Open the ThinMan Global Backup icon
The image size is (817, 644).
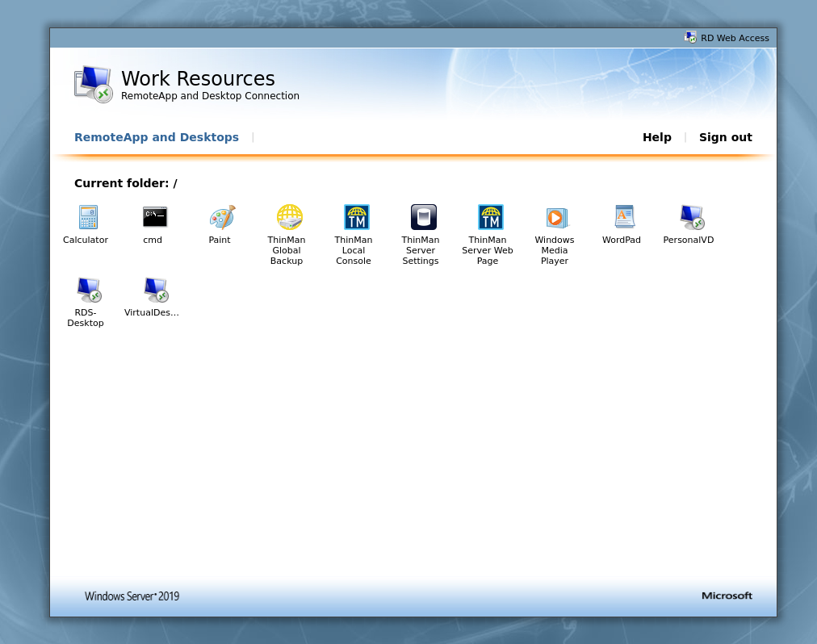(289, 217)
